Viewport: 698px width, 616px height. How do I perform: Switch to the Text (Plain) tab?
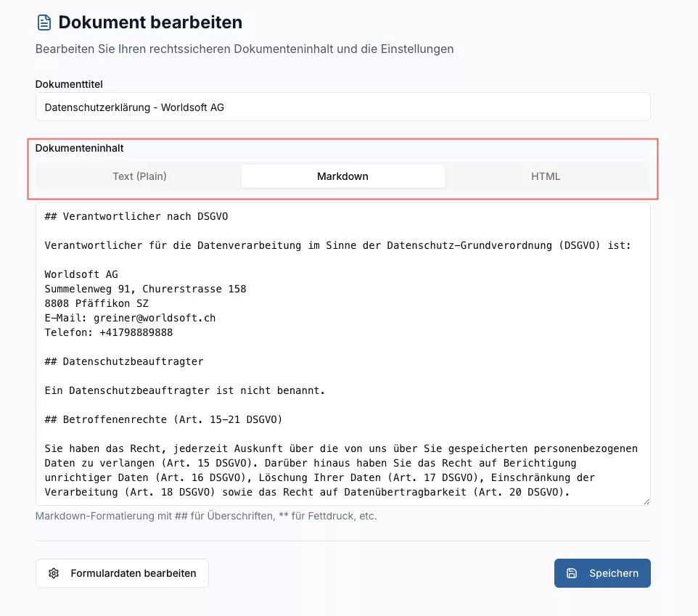tap(139, 176)
